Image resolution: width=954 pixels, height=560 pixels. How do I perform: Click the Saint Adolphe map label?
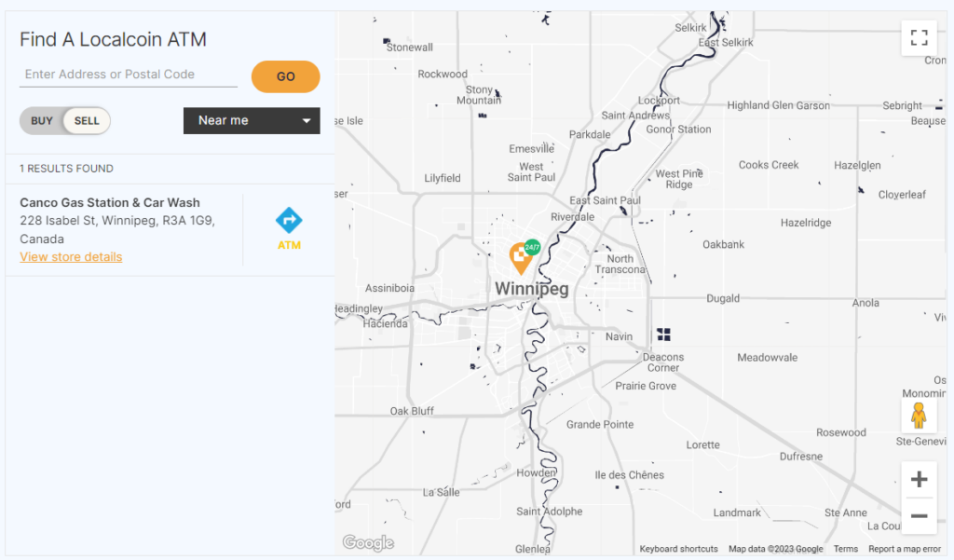coord(550,512)
